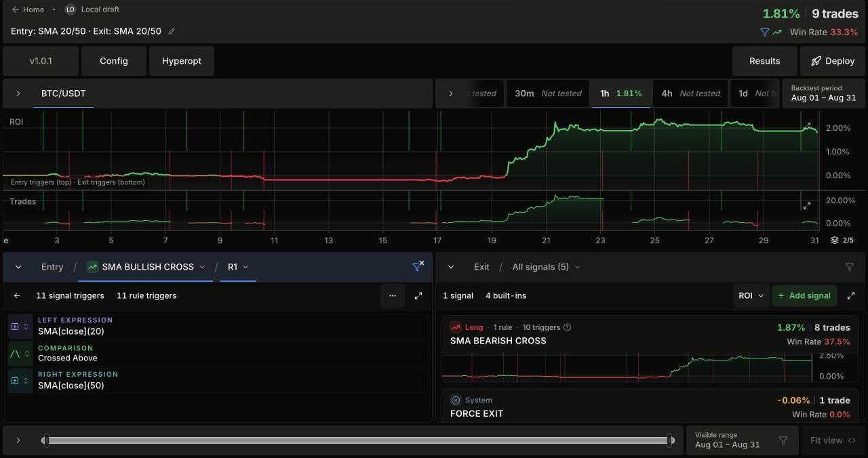868x458 pixels.
Task: Open the 2/5 chart layers control
Action: point(842,241)
